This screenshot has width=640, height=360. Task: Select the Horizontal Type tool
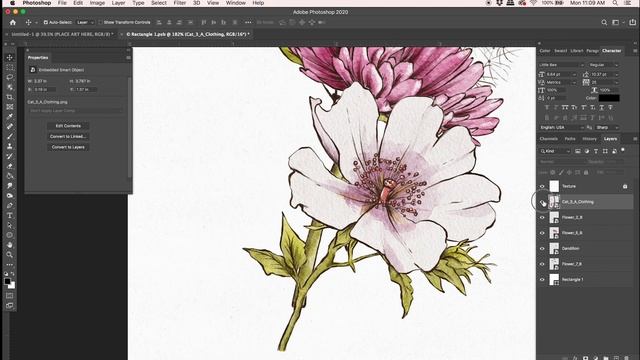9,216
